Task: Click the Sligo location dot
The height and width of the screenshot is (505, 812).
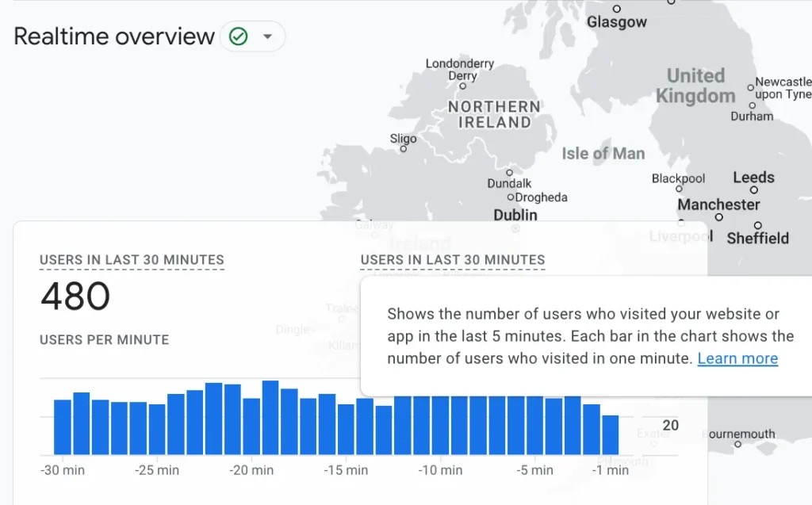Action: 404,148
